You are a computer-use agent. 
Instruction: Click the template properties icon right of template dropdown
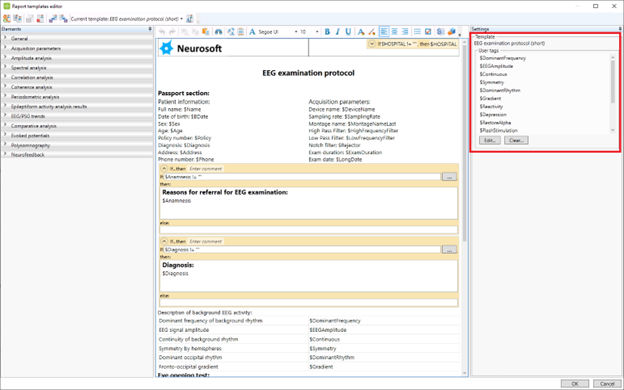tap(190, 19)
